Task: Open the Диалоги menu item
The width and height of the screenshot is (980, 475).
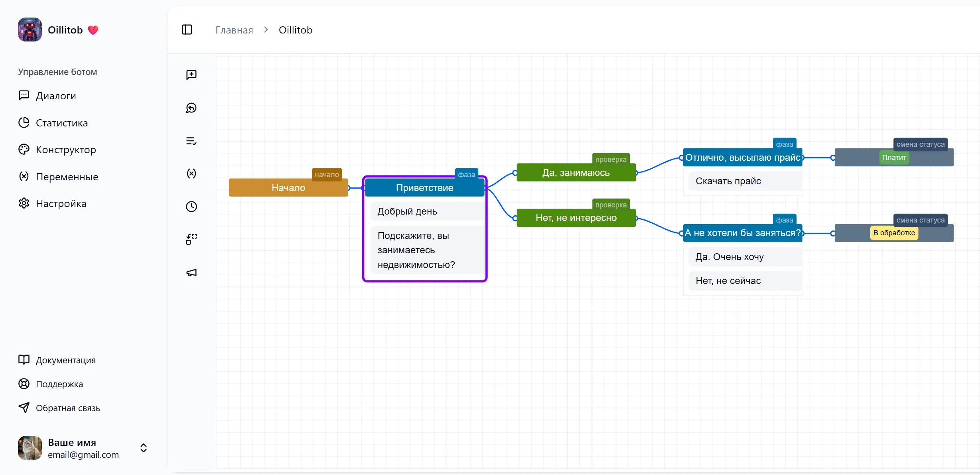Action: (56, 96)
